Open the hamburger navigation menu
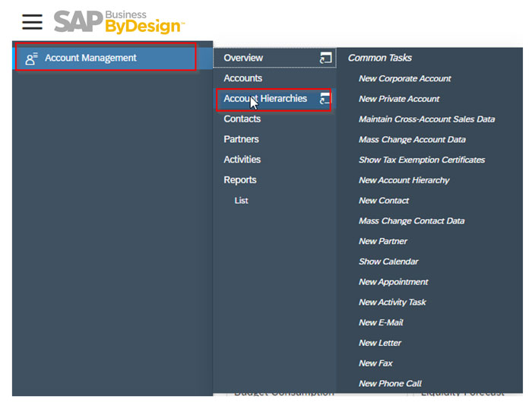 pyautogui.click(x=32, y=21)
